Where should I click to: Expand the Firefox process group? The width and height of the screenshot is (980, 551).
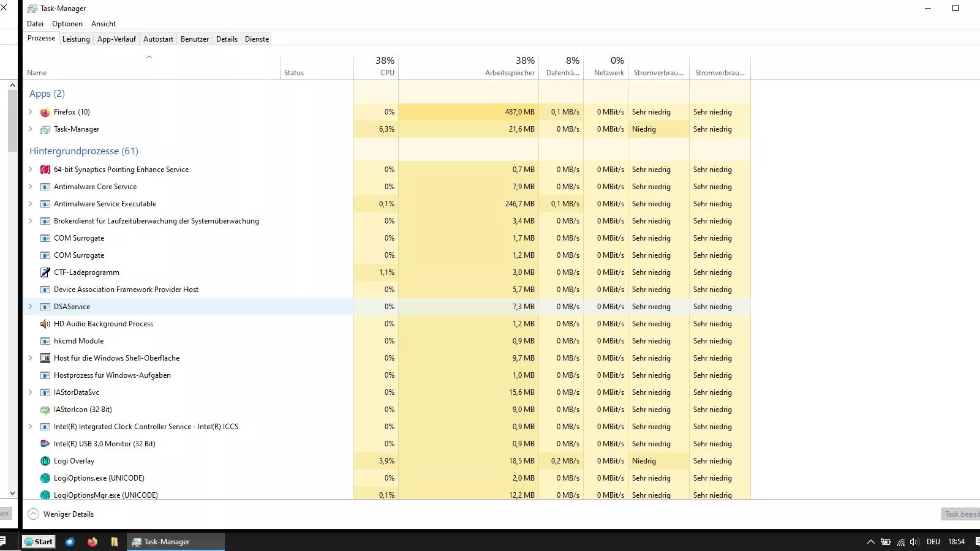[x=31, y=112]
